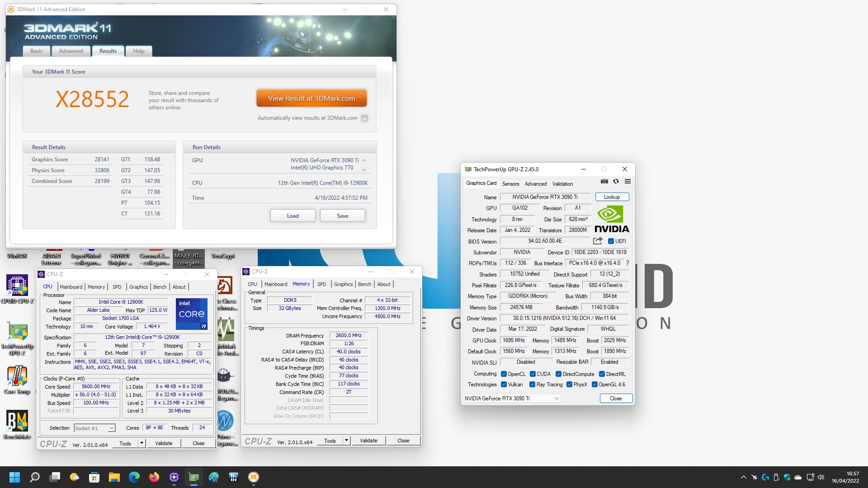Open CPUID CPU-Z desktop shortcut
The width and height of the screenshot is (868, 488).
17,289
